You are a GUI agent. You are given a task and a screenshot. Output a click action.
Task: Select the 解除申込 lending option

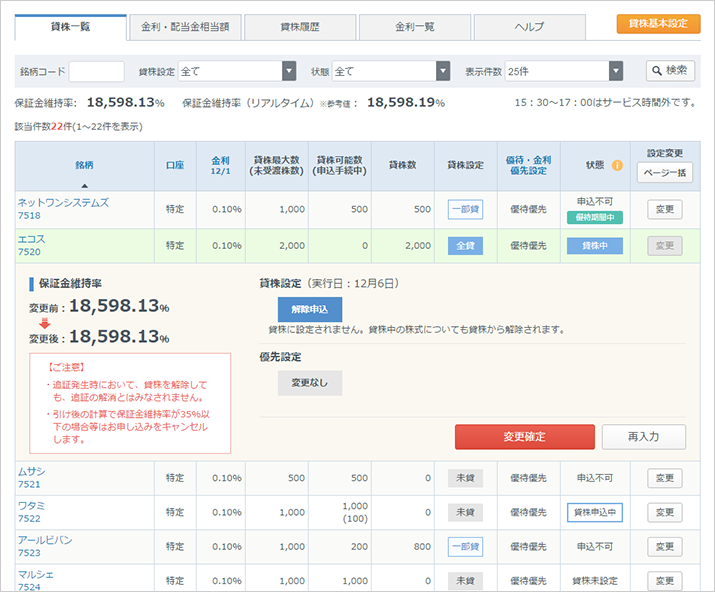310,309
